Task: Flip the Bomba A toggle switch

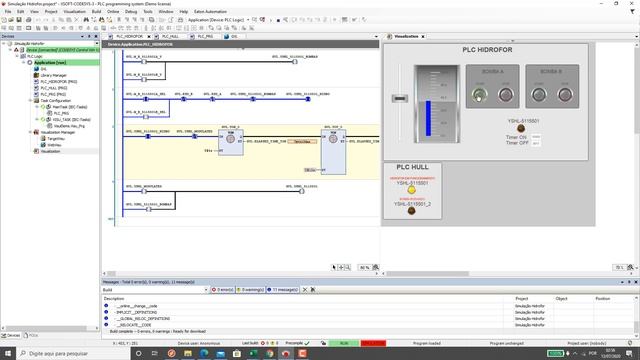Action: (480, 95)
